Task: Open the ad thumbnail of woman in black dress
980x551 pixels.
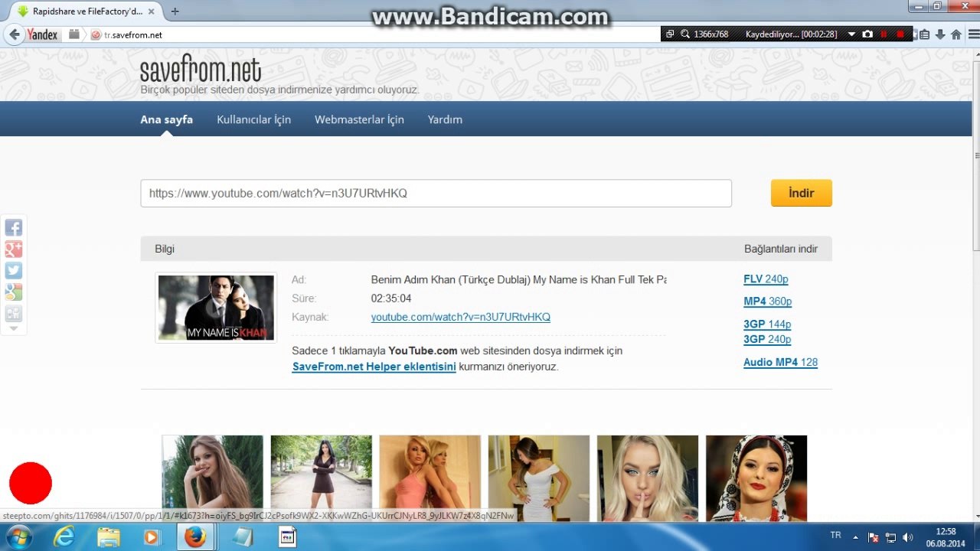Action: click(322, 478)
